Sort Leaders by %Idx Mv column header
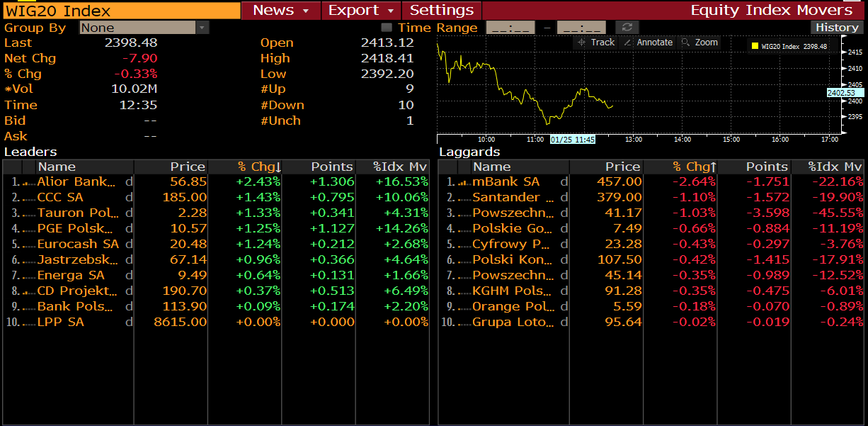This screenshot has height=426, width=868. coord(392,167)
